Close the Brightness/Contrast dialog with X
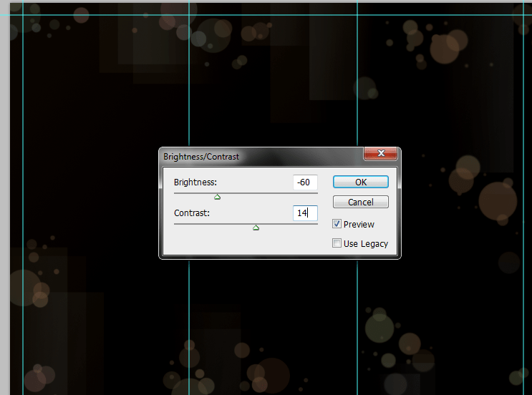This screenshot has height=395, width=532. point(380,154)
